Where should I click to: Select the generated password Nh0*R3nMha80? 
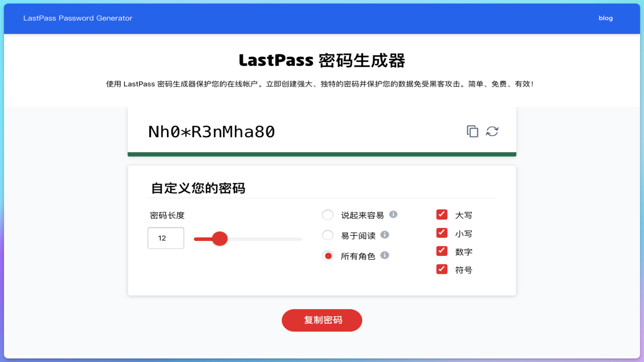coord(211,132)
